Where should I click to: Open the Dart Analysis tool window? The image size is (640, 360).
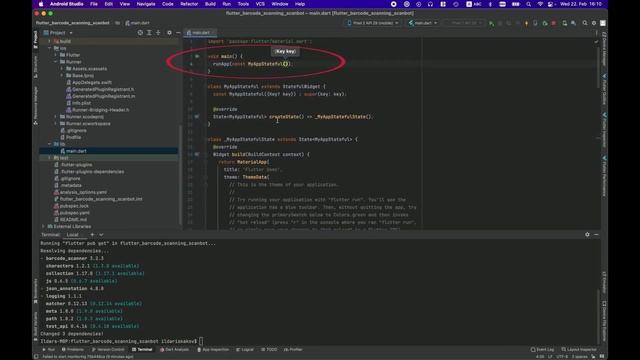click(175, 350)
